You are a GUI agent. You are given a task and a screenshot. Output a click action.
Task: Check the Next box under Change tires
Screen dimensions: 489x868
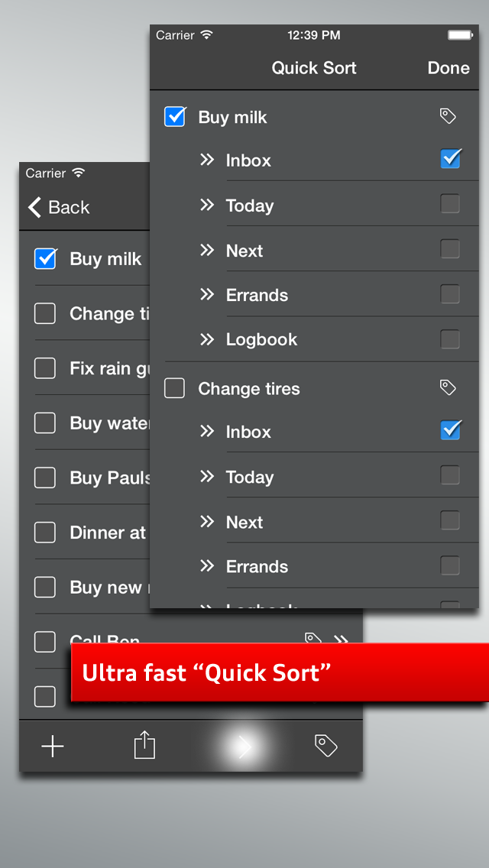coord(450,520)
